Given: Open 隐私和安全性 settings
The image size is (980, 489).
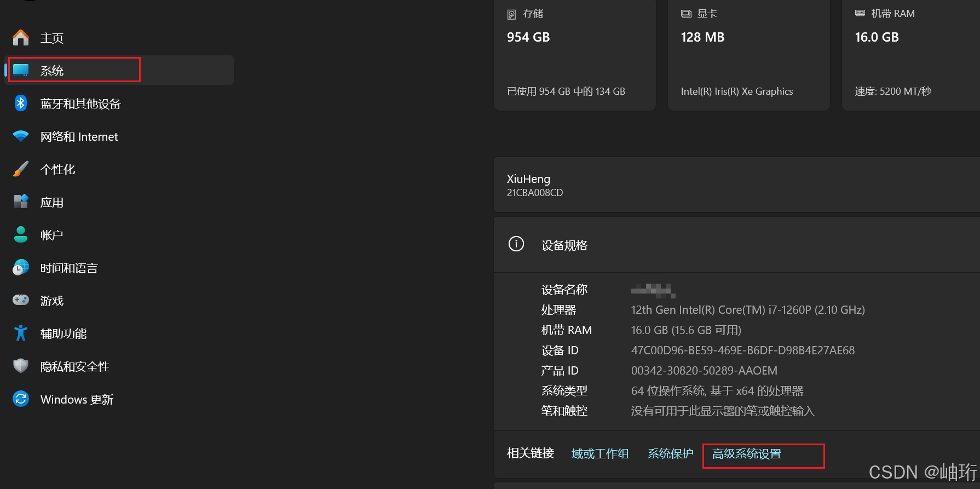Looking at the screenshot, I should (x=119, y=366).
